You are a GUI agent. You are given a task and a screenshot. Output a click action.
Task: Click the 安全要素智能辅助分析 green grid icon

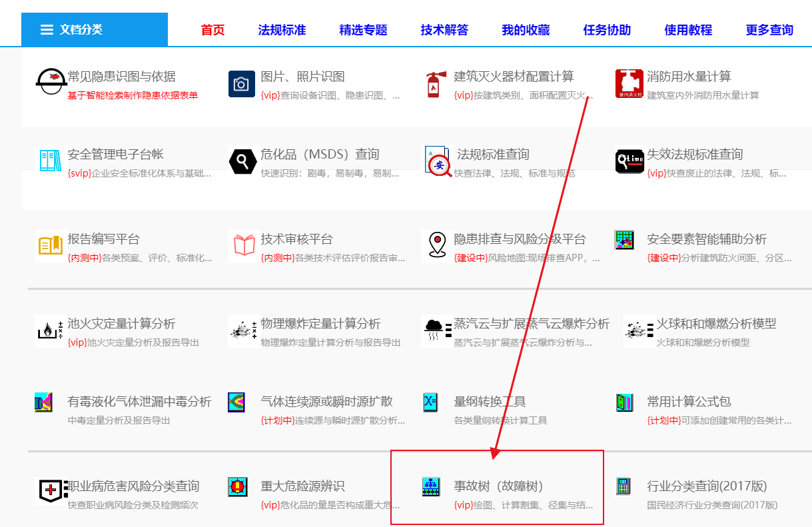coord(624,240)
